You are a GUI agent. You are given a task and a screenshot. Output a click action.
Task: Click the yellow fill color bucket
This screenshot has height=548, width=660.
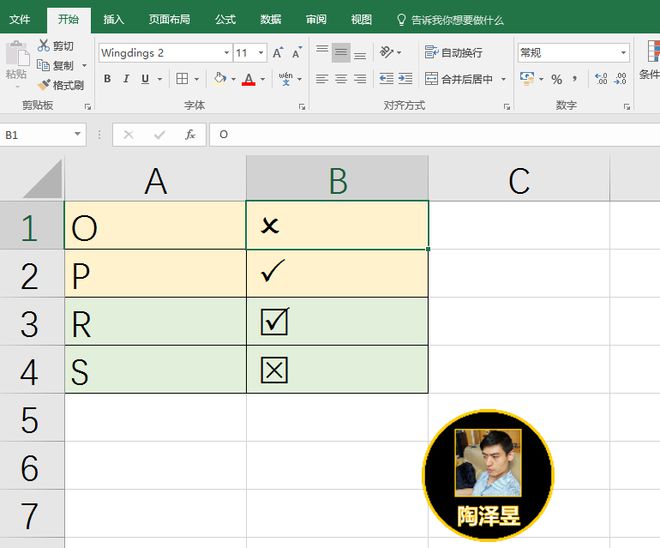click(220, 79)
